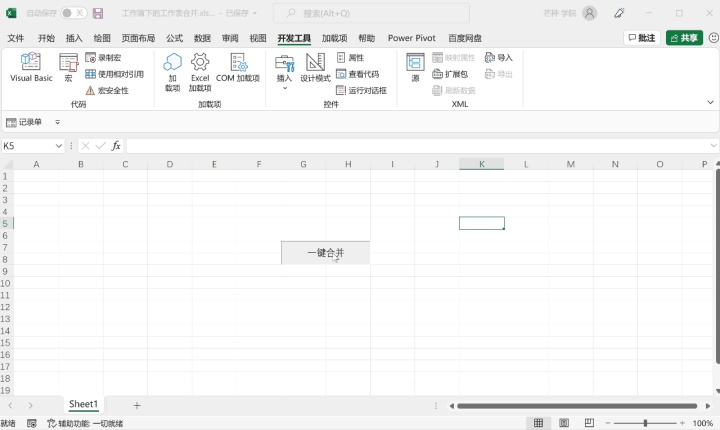
Task: Open the File (文件) tab
Action: pyautogui.click(x=16, y=38)
